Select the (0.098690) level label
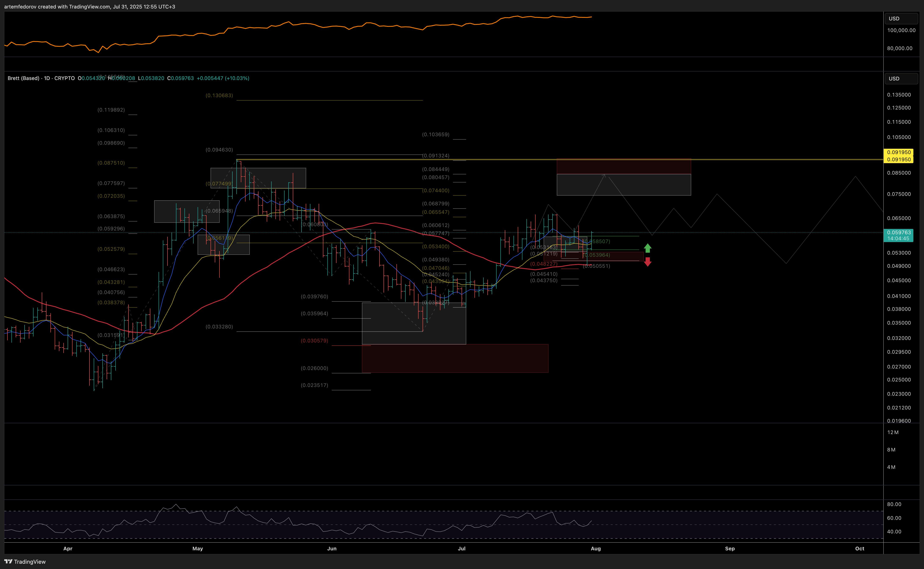The image size is (924, 569). click(111, 143)
